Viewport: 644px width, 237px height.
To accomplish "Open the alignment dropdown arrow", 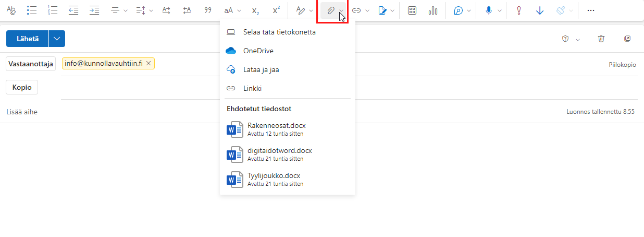I will click(x=125, y=10).
